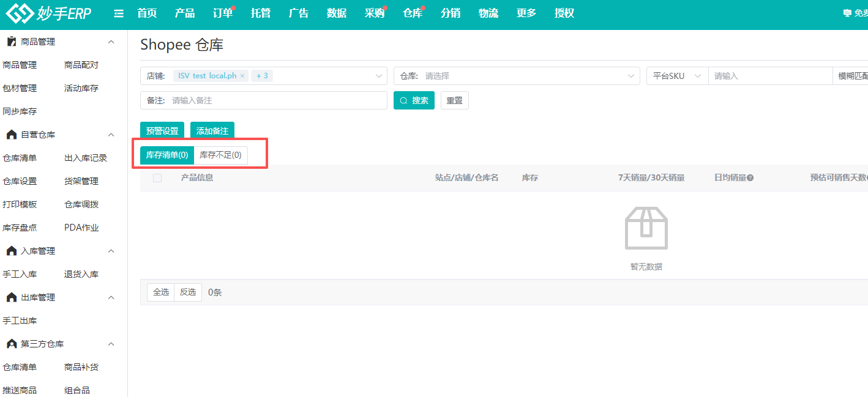
Task: Open 授权 in the top navigation
Action: coord(564,13)
